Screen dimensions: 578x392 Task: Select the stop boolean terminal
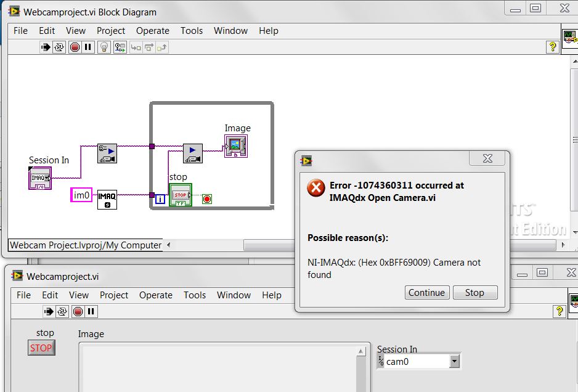point(181,195)
